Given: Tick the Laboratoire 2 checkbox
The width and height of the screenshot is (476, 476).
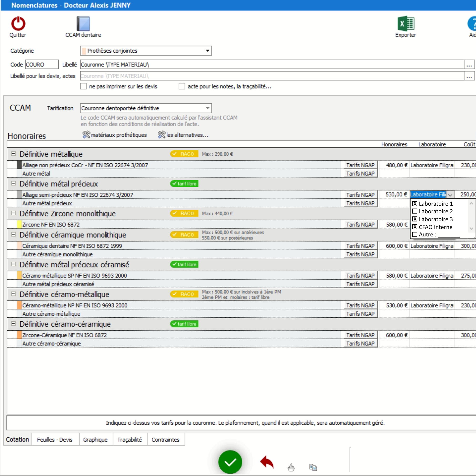Looking at the screenshot, I should (x=415, y=211).
